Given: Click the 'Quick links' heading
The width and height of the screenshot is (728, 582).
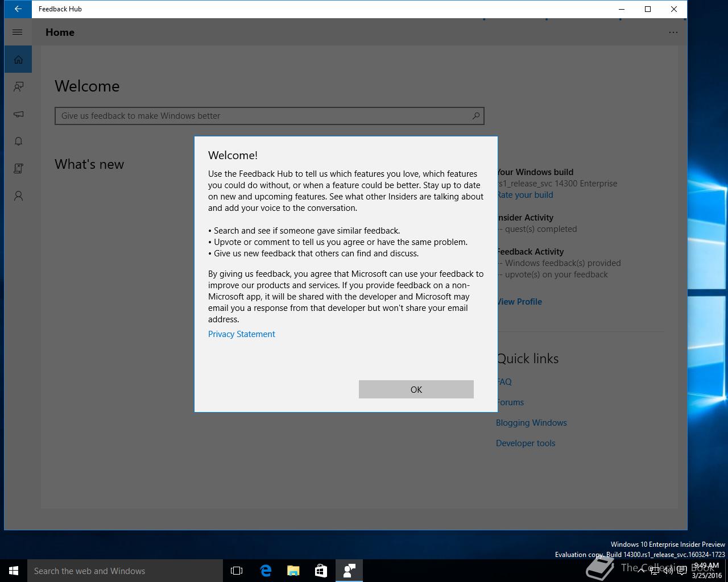Looking at the screenshot, I should (x=528, y=359).
